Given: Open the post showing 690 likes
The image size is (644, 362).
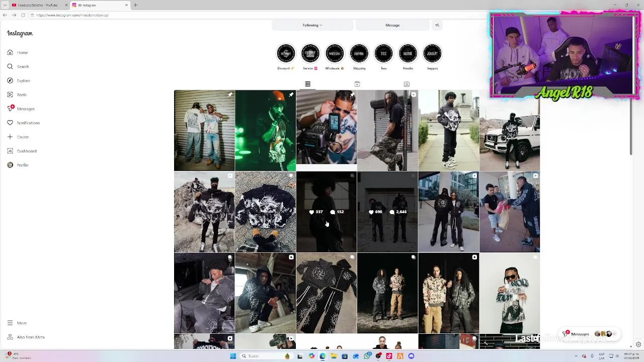Looking at the screenshot, I should 387,212.
